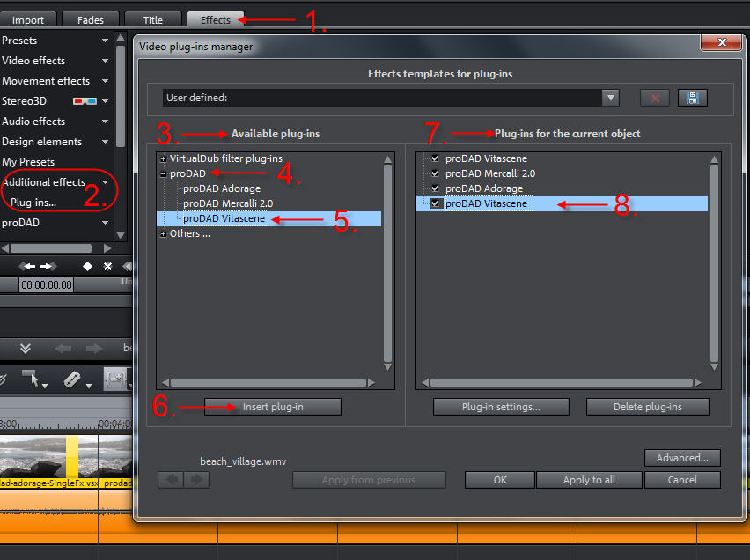Click the red X delete template icon
This screenshot has height=560, width=750.
pos(654,98)
